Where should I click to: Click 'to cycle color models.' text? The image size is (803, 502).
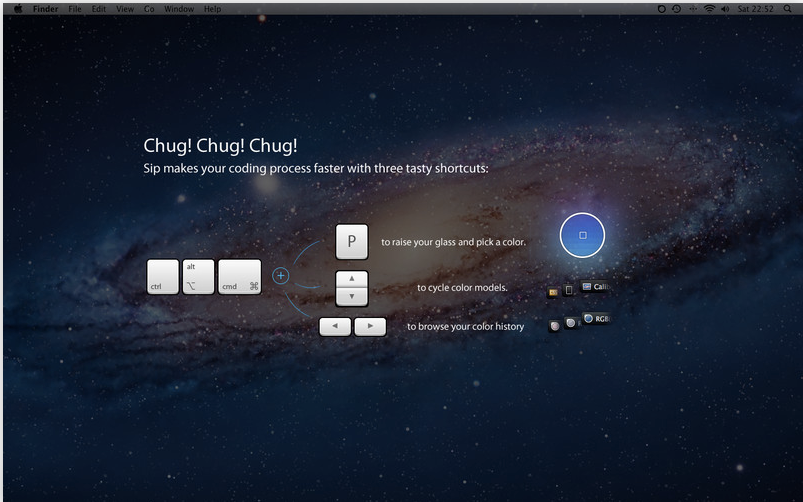[462, 287]
